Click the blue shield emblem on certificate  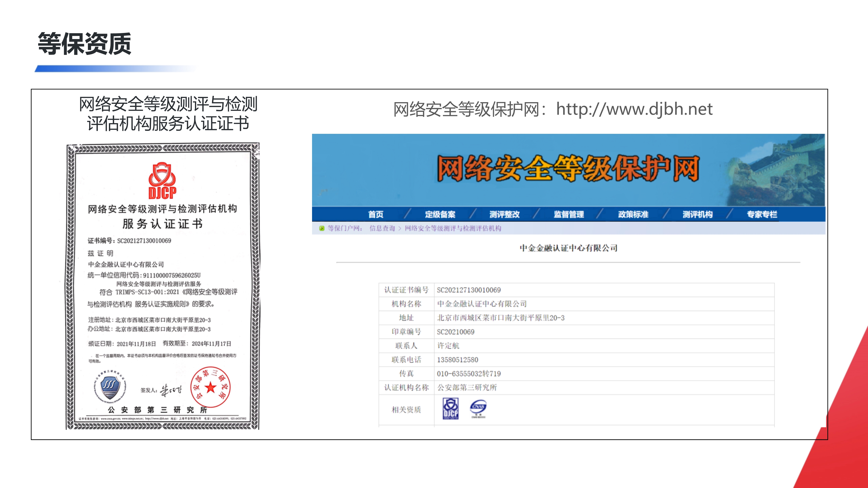pos(110,387)
